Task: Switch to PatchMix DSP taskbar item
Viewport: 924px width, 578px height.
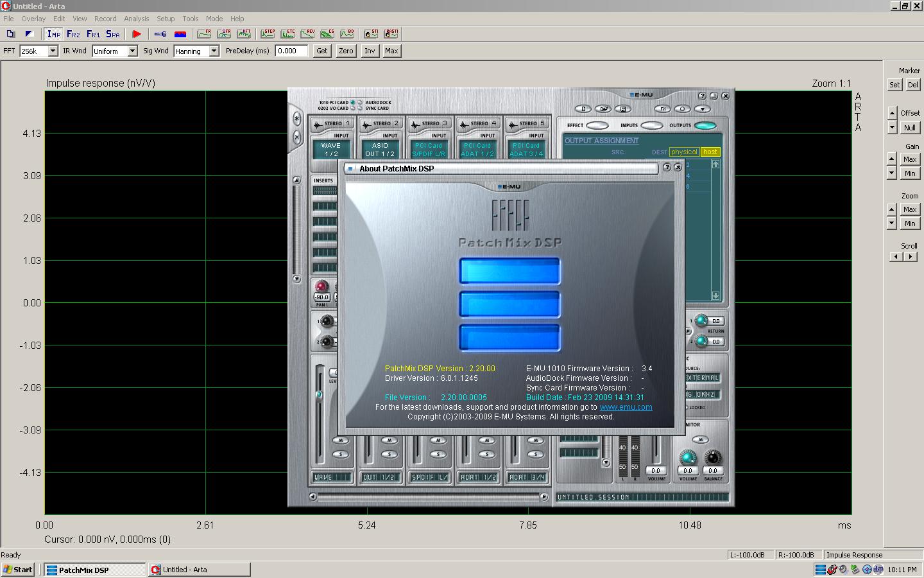Action: 95,570
